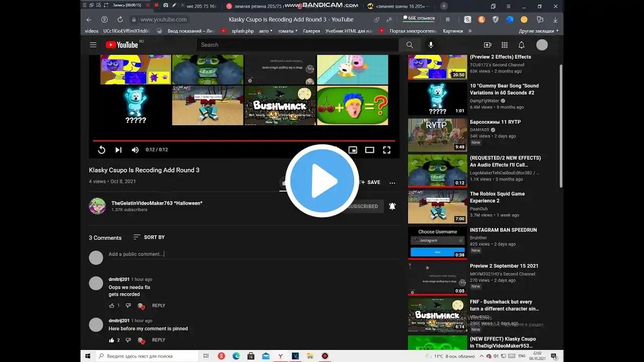Screen dimensions: 644x362
Task: Open the Sort By comments dropdown
Action: point(149,237)
